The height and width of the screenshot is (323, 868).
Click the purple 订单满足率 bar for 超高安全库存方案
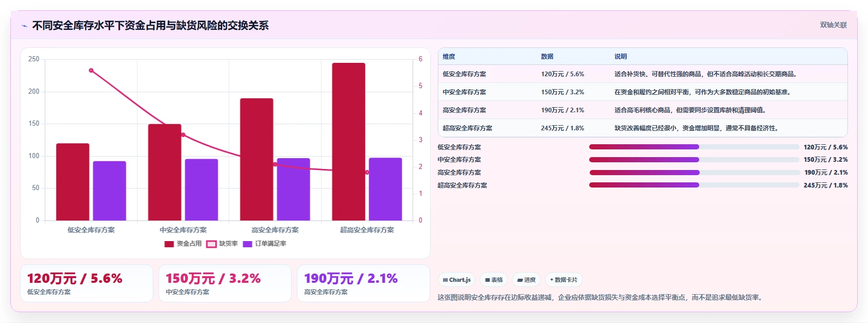pyautogui.click(x=385, y=189)
